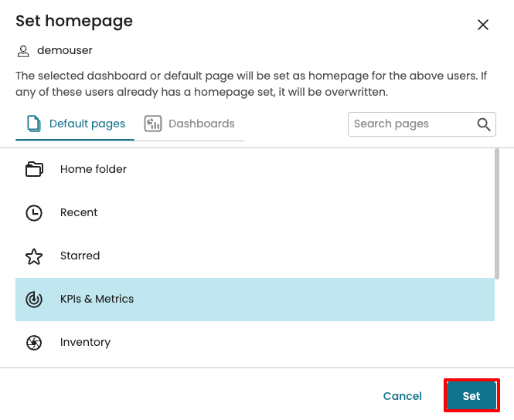Pick the Starred page entry
The width and height of the screenshot is (514, 420).
(x=255, y=256)
